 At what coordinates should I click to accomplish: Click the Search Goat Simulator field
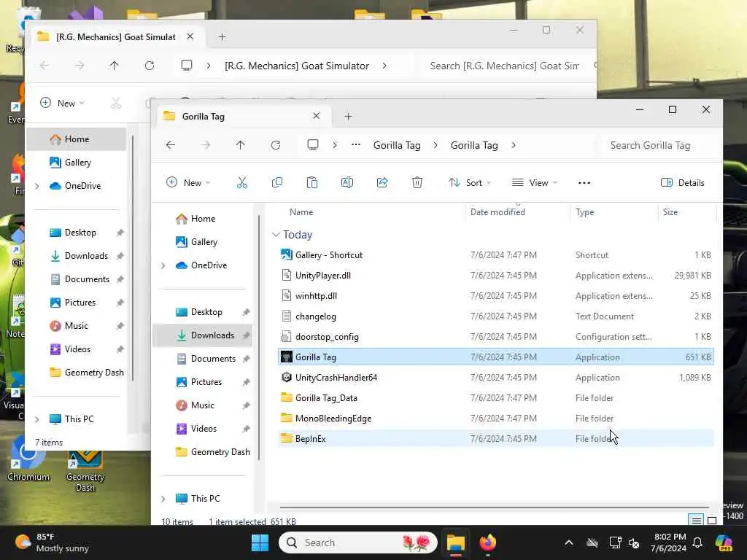tap(508, 66)
